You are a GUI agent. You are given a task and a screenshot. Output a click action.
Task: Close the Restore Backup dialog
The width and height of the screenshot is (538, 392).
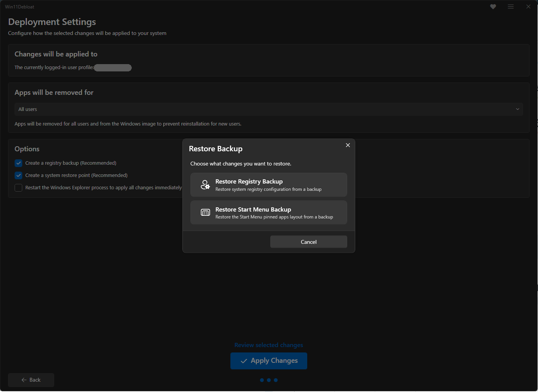[348, 145]
